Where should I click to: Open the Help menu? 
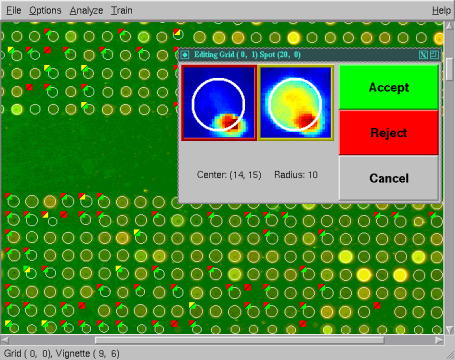point(441,11)
